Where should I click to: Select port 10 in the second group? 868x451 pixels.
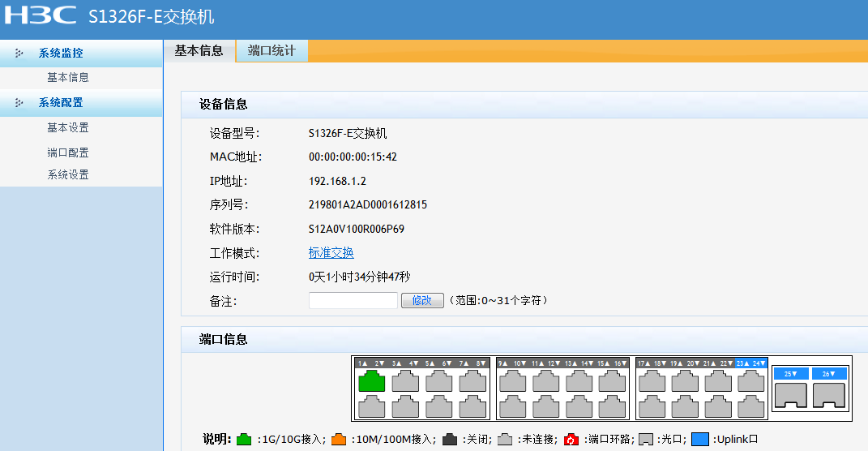tap(512, 406)
